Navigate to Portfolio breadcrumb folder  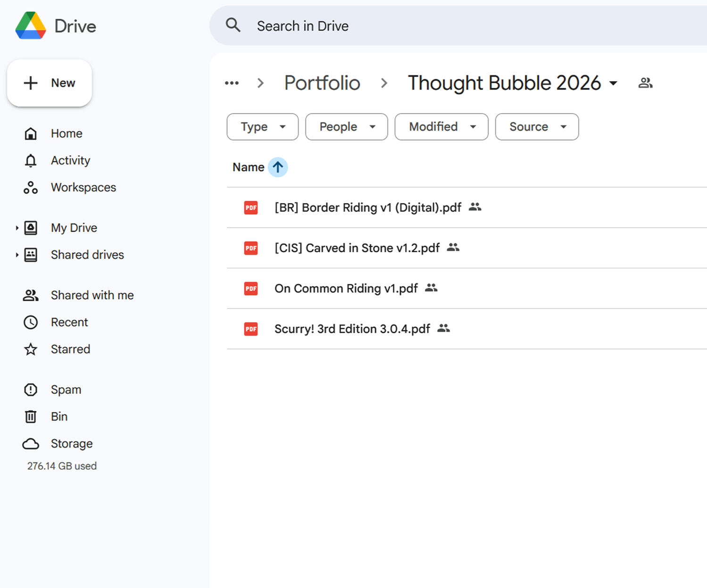tap(322, 83)
